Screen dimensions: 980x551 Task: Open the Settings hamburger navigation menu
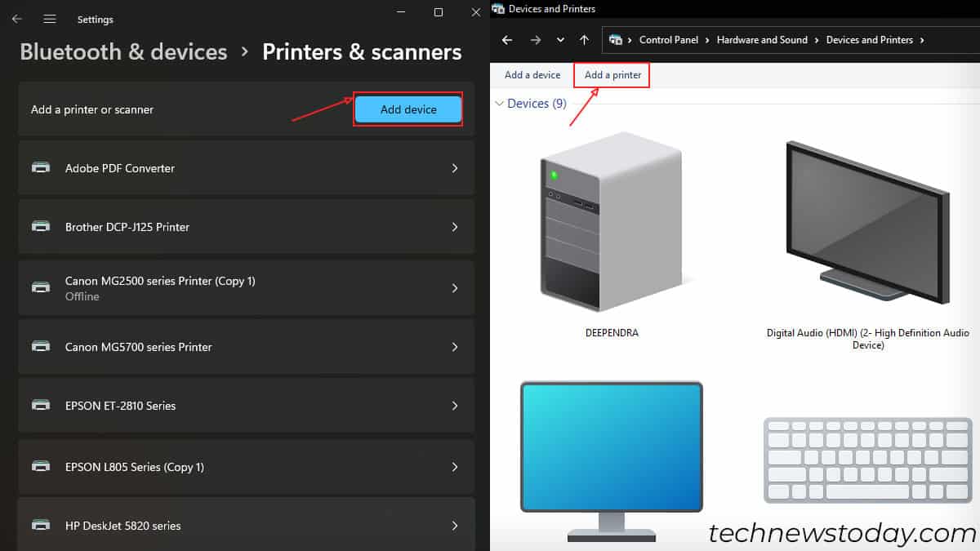tap(50, 19)
